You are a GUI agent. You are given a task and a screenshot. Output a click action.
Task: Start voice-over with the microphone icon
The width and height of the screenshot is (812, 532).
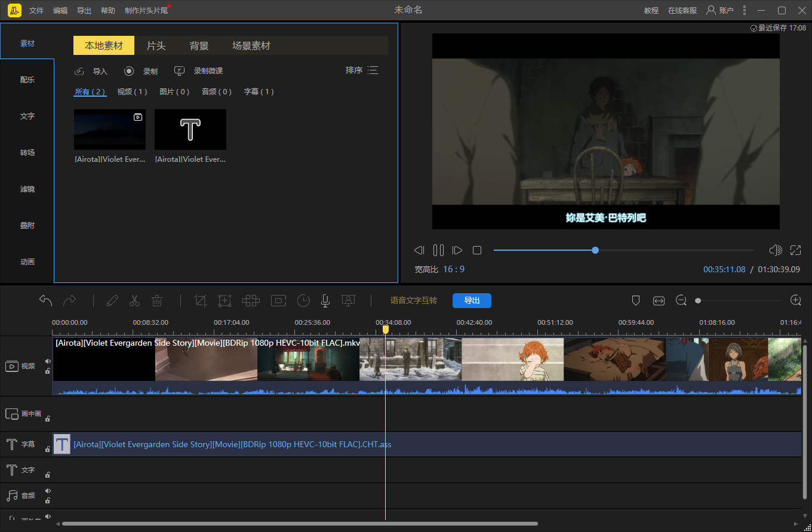325,300
